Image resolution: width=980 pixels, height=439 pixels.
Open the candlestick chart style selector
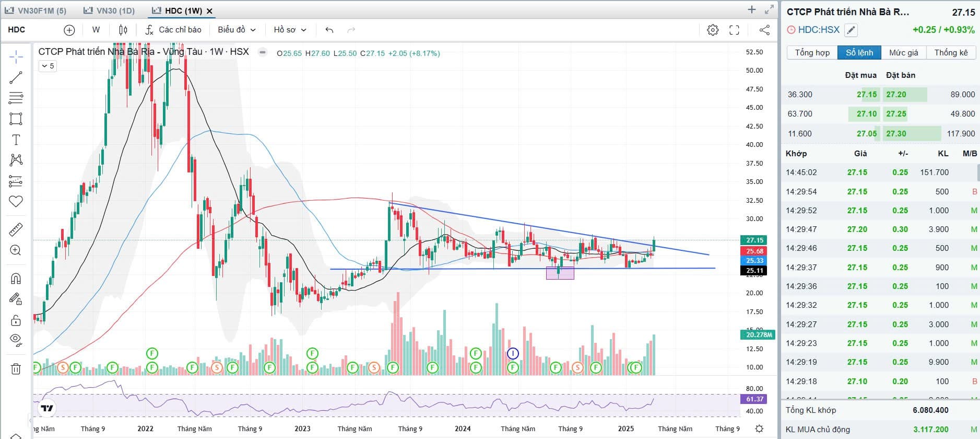click(x=123, y=30)
